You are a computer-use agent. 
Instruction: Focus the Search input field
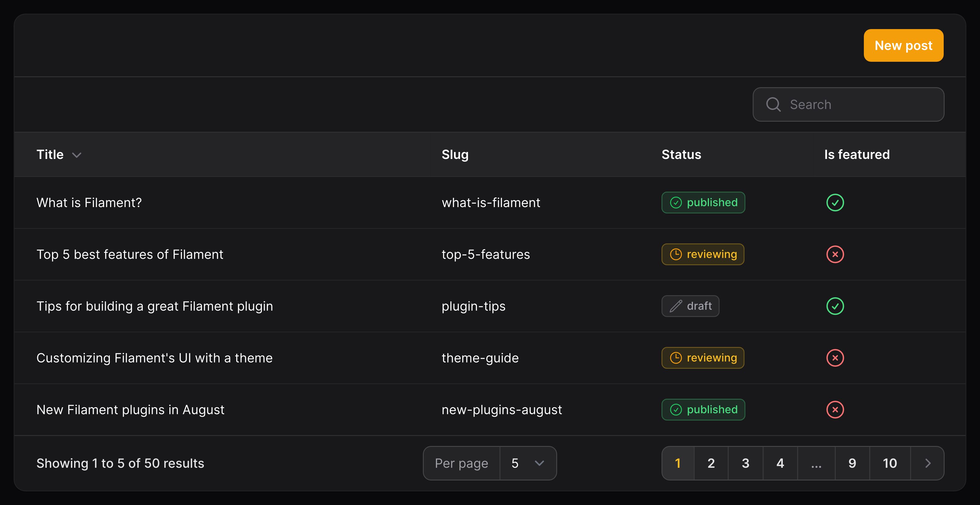848,104
